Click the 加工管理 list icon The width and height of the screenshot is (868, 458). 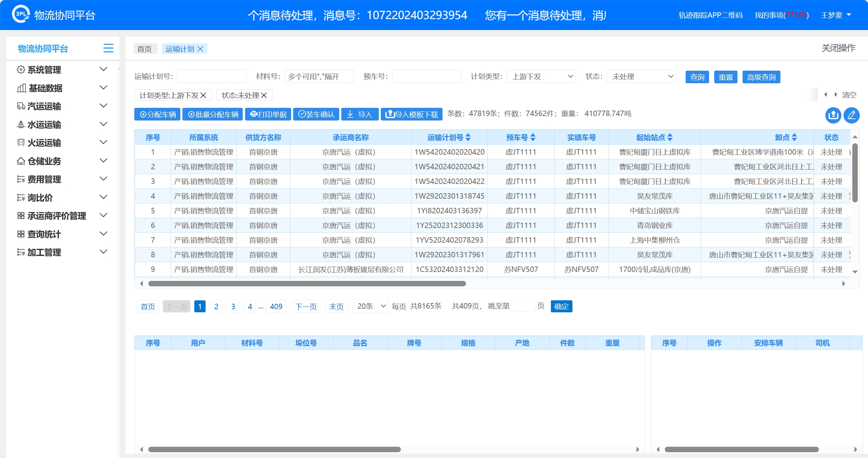(21, 252)
